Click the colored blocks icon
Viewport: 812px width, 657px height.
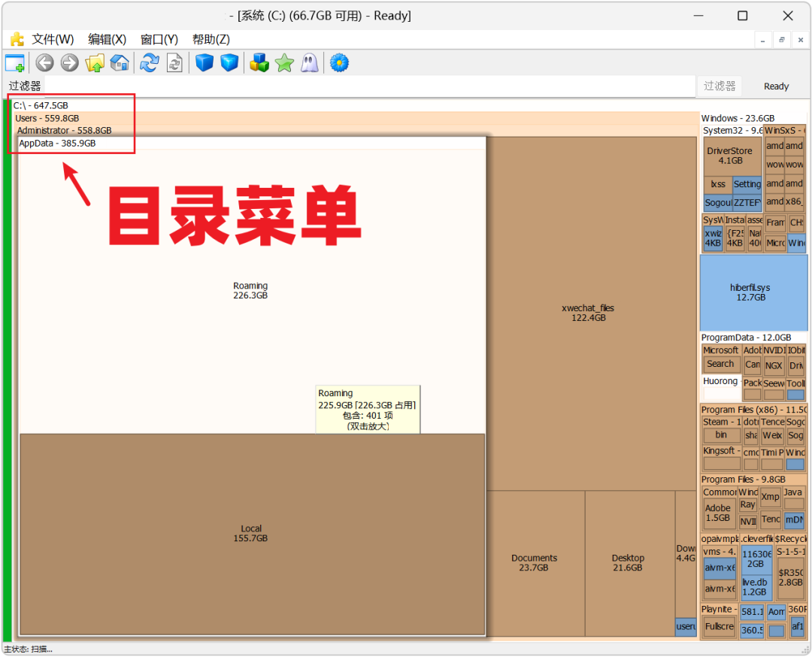tap(259, 63)
